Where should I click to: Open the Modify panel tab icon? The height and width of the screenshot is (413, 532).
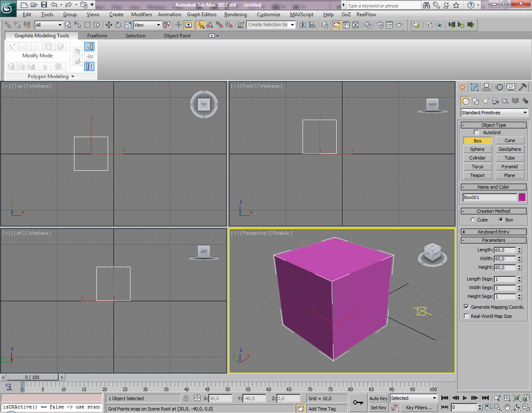tap(474, 87)
